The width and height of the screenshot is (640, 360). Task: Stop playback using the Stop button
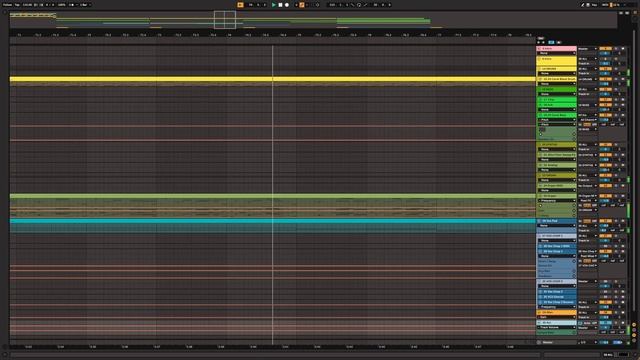click(x=280, y=5)
